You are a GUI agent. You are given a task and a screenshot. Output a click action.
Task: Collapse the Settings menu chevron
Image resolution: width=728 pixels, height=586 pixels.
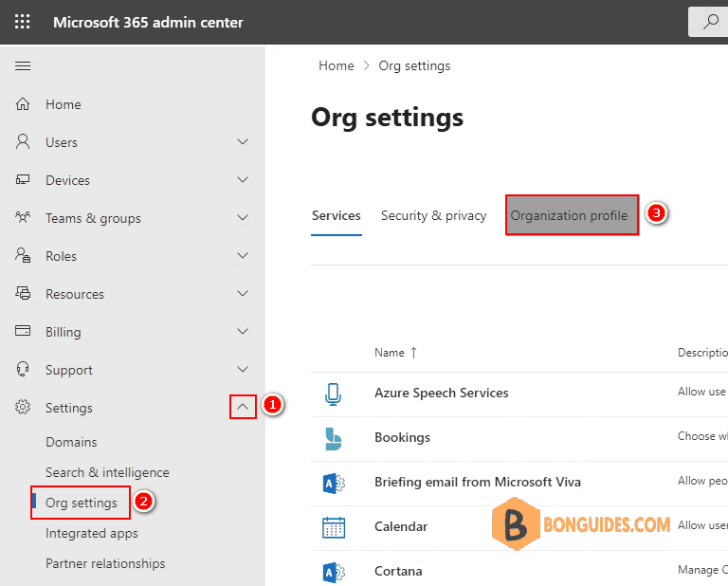[x=243, y=407]
